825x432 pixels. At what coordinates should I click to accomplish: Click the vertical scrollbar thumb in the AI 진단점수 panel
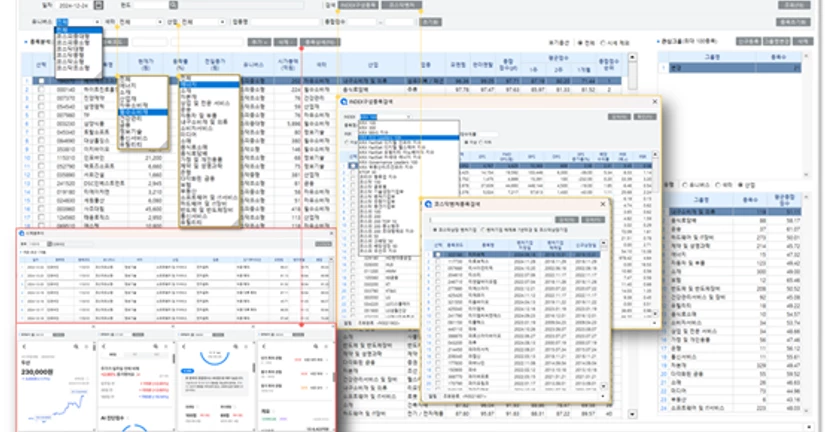[173, 359]
